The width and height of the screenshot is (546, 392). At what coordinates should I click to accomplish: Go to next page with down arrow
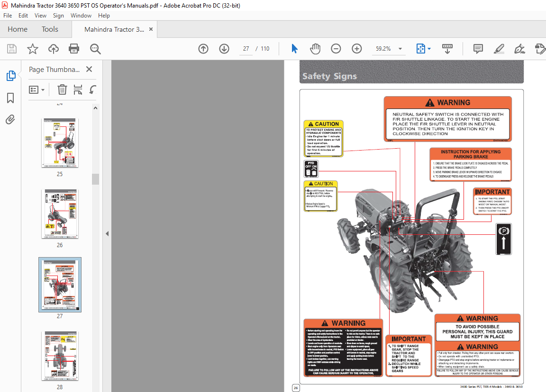224,49
